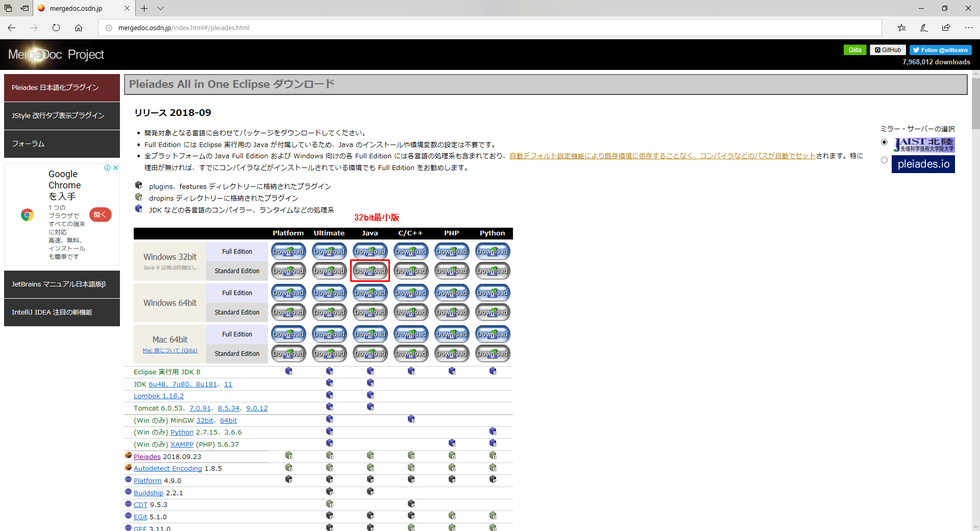The width and height of the screenshot is (980, 531).
Task: Open the JDK 11 link
Action: [228, 384]
